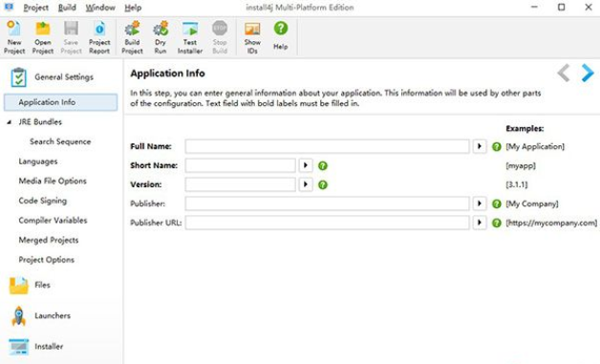This screenshot has height=364, width=600.
Task: Select JRE Bundles in sidebar
Action: pos(40,122)
